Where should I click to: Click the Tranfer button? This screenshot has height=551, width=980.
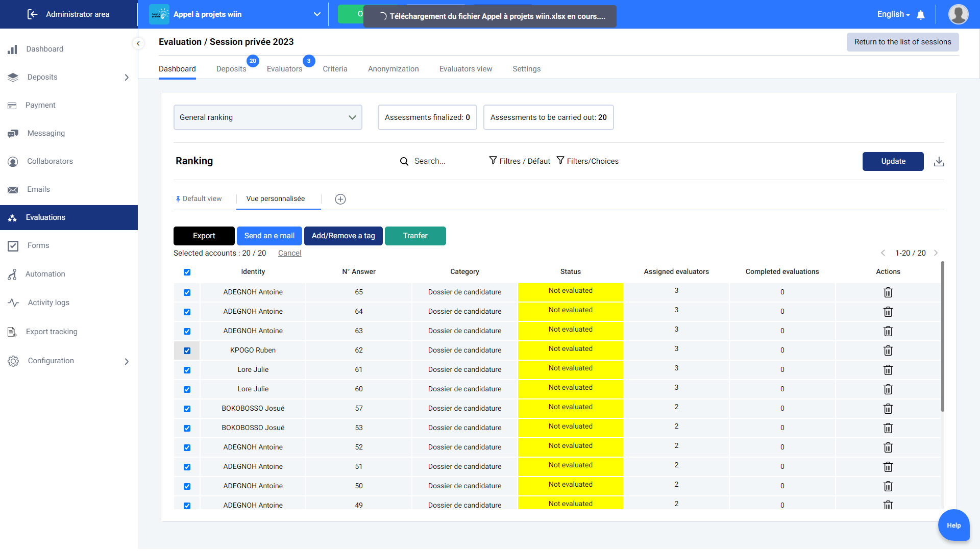[x=415, y=236]
